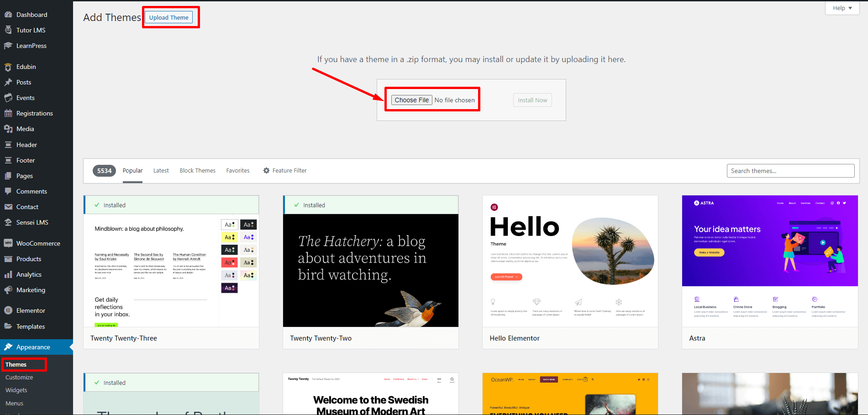
Task: Open the Appearance menu section
Action: click(33, 347)
